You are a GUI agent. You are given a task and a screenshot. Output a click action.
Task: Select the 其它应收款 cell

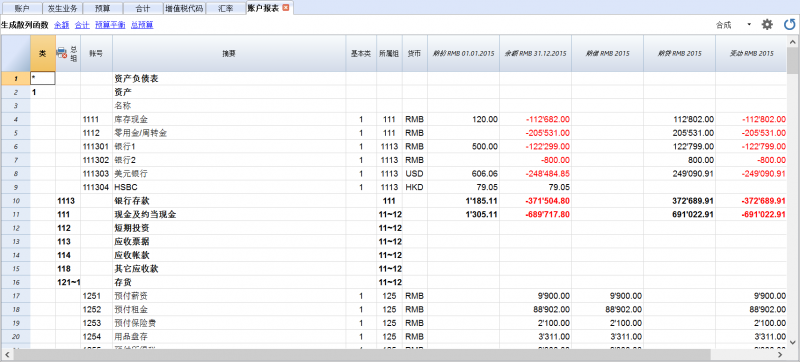click(229, 269)
